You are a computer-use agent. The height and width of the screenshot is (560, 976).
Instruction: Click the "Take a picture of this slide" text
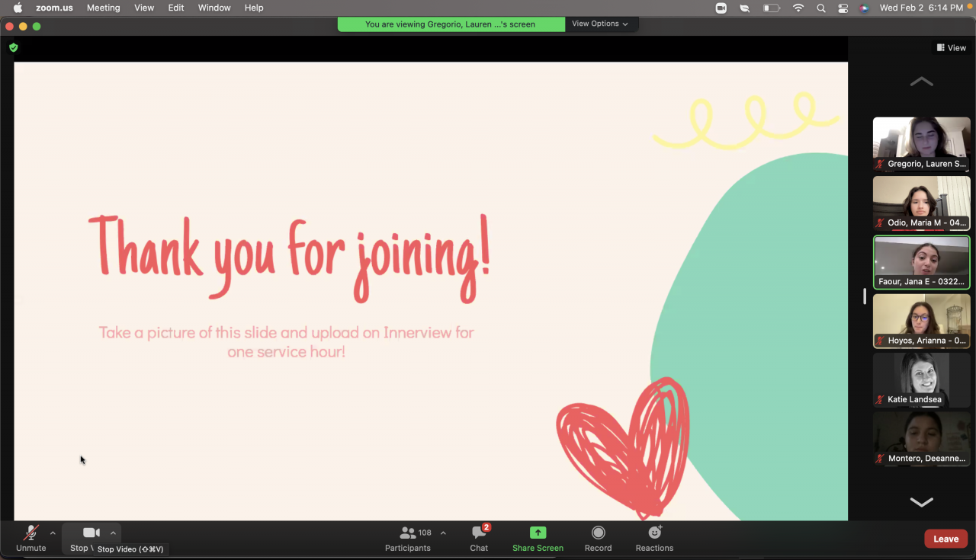point(287,342)
